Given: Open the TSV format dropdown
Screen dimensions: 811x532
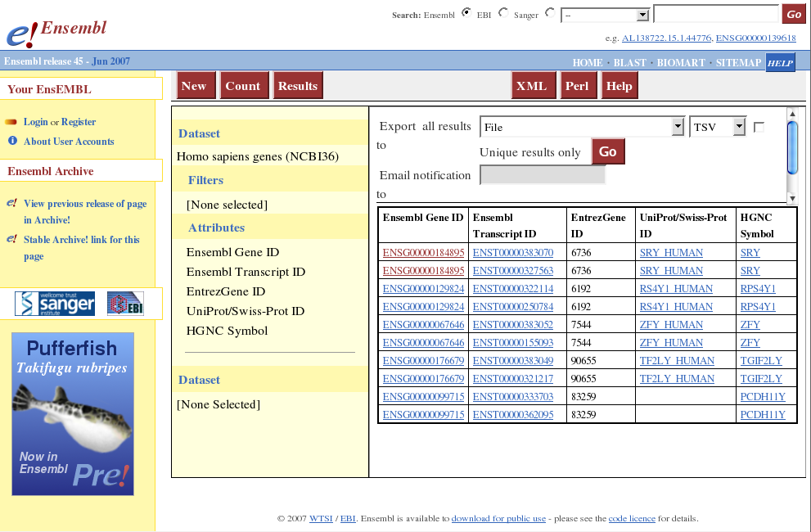Looking at the screenshot, I should [719, 127].
